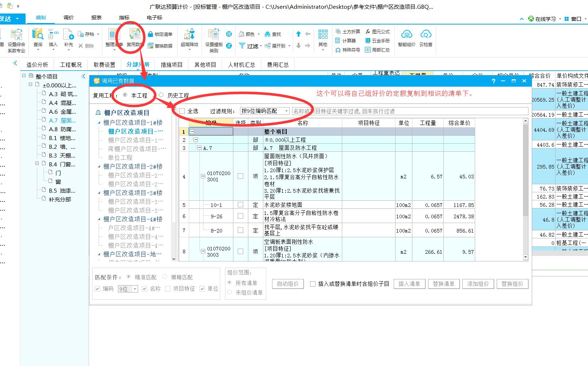
Task: Click the blue move-up arrow icon
Action: 298,34
